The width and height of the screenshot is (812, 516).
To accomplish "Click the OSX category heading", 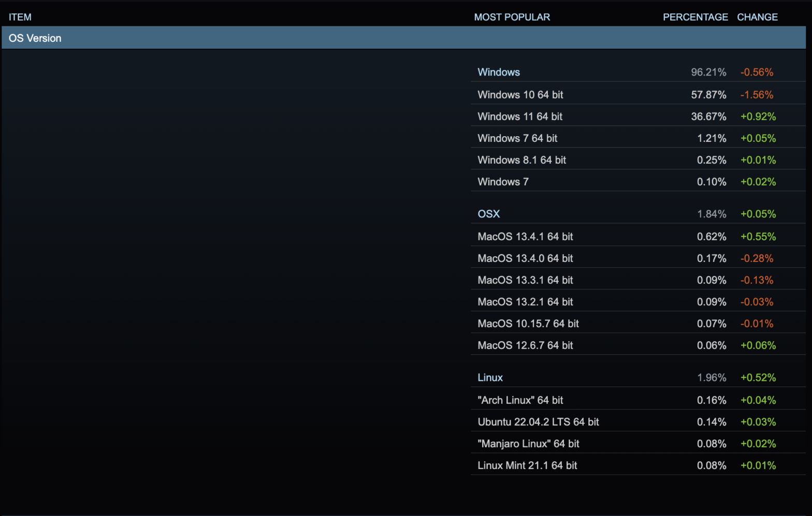I will tap(488, 214).
